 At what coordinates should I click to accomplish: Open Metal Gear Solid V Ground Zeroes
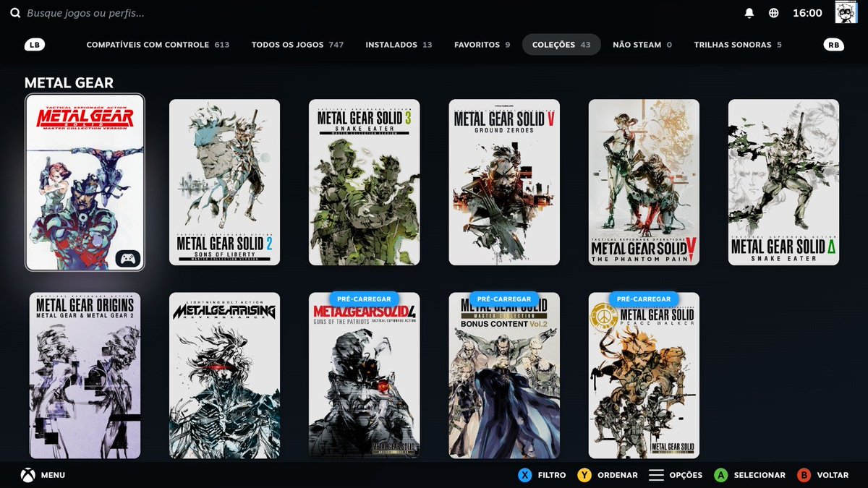click(504, 182)
